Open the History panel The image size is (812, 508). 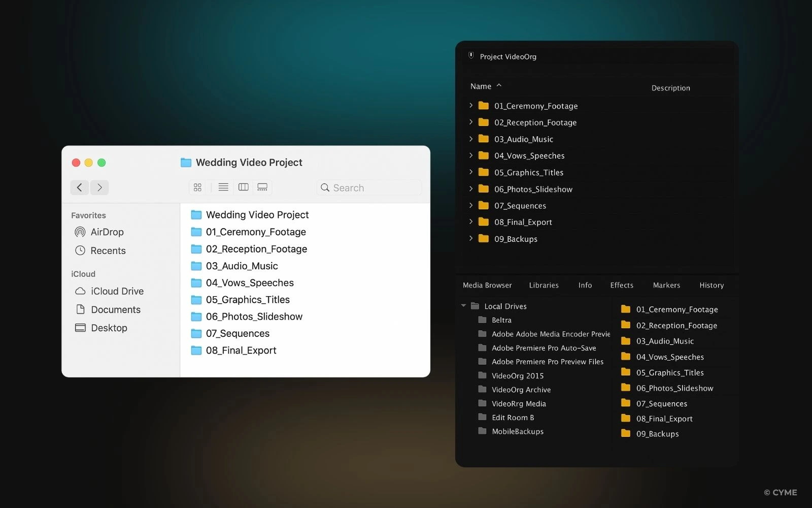click(x=711, y=285)
